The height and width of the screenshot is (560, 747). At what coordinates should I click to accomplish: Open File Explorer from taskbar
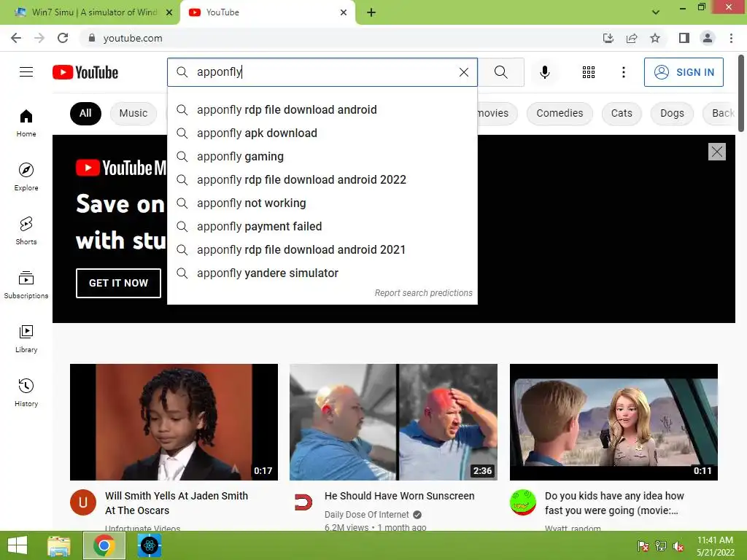click(x=59, y=545)
